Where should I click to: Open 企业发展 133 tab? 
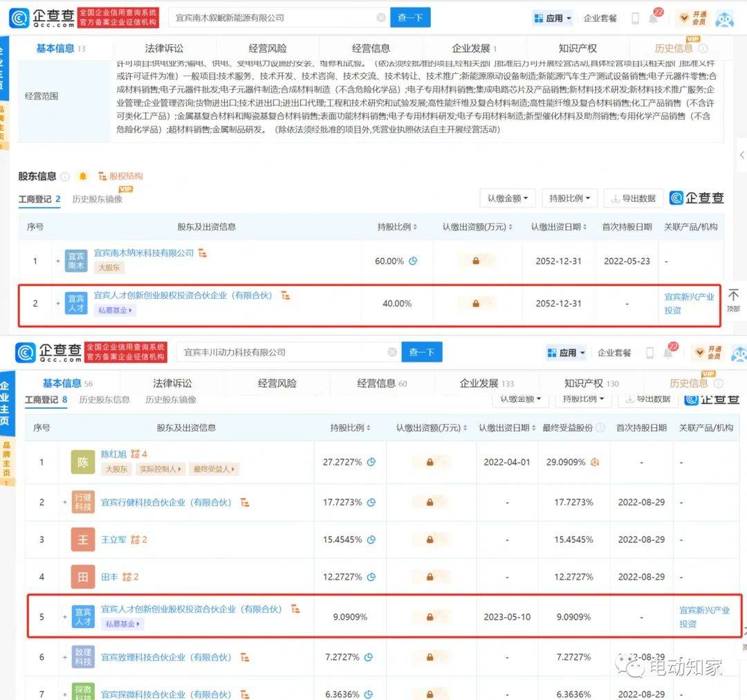click(487, 383)
